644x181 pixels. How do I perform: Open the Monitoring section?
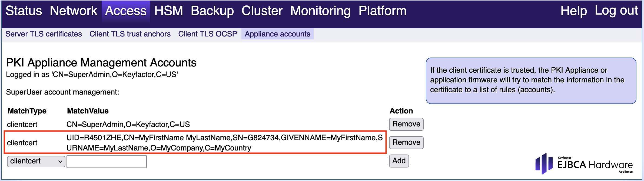(x=320, y=11)
